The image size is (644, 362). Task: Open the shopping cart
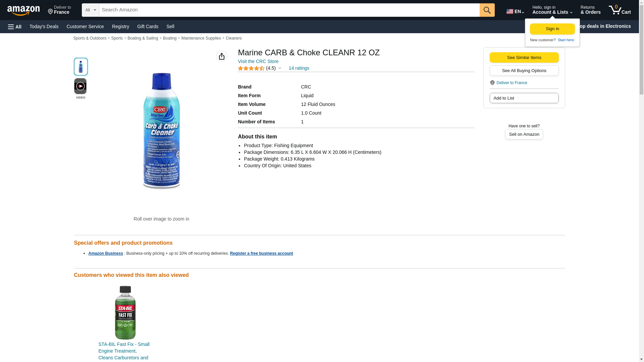pos(620,10)
